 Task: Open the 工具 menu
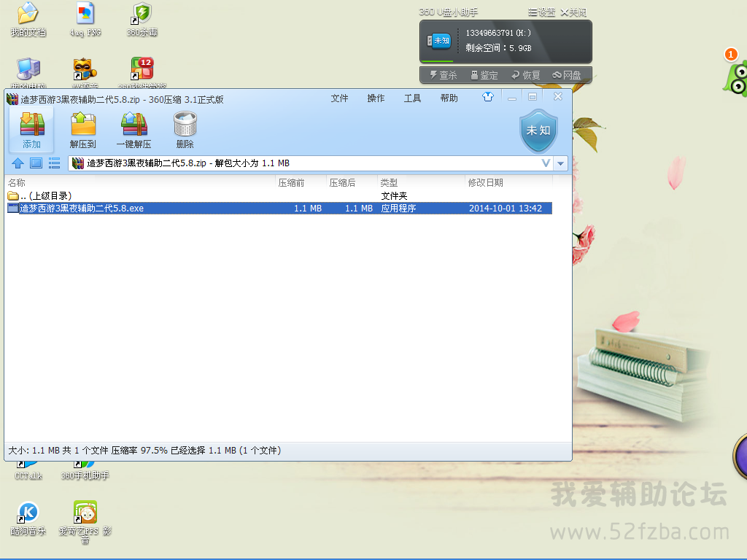tap(413, 98)
